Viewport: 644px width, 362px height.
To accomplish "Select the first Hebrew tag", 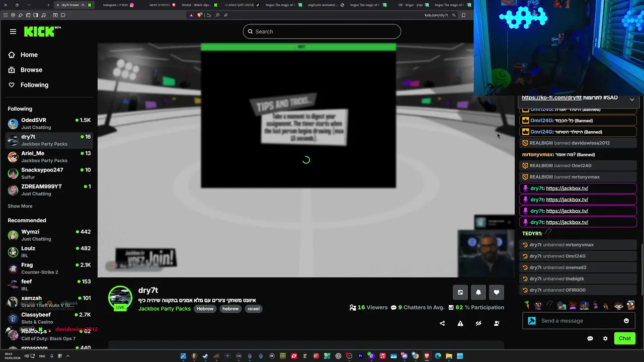I will click(205, 309).
